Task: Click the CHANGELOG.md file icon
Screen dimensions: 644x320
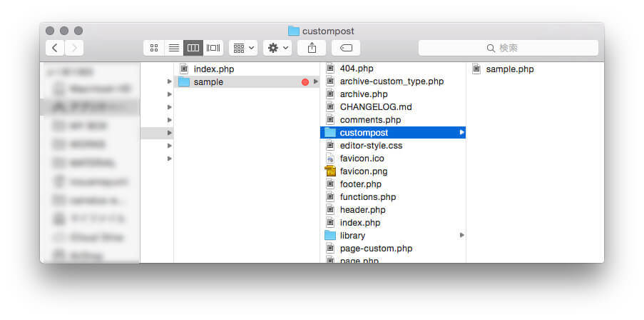Action: click(x=330, y=107)
